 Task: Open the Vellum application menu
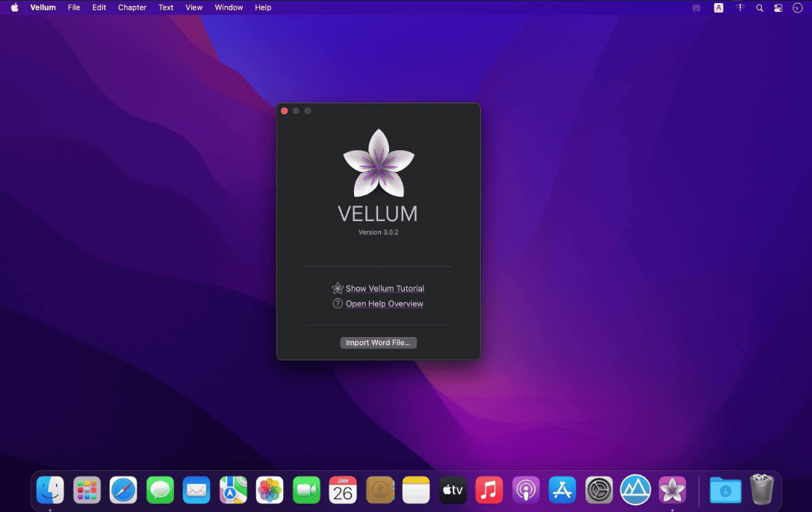coord(43,7)
